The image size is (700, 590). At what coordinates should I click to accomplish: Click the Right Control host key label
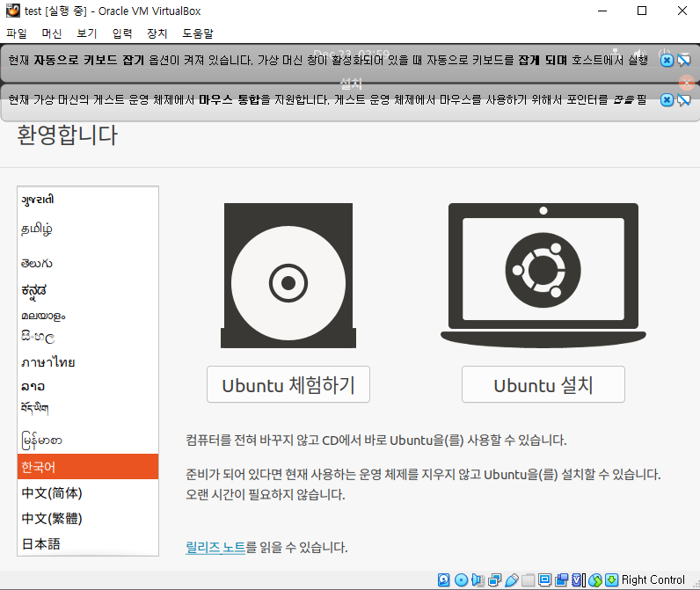653,579
